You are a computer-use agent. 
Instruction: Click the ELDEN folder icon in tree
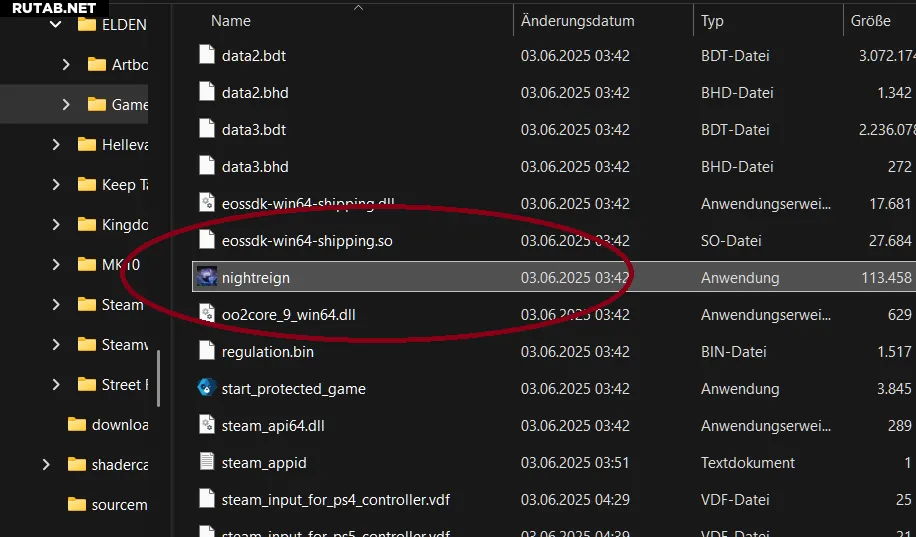click(87, 25)
